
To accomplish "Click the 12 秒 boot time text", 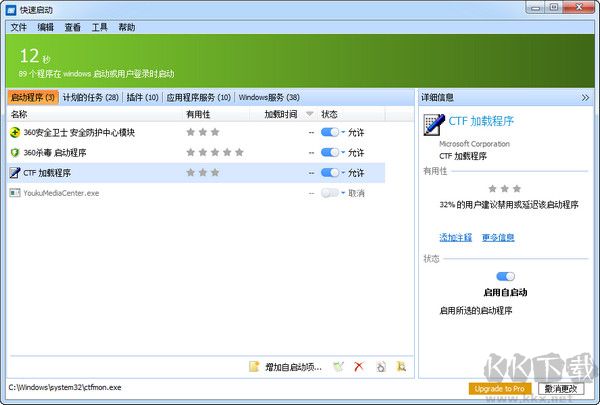I will [34, 56].
